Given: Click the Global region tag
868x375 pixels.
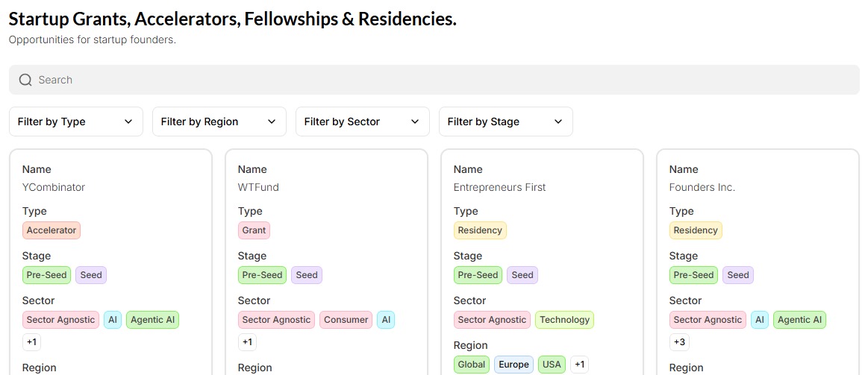Looking at the screenshot, I should pos(472,365).
